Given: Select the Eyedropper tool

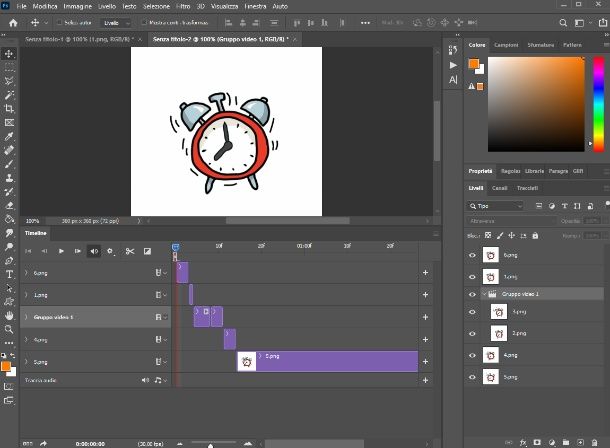Looking at the screenshot, I should pos(9,136).
